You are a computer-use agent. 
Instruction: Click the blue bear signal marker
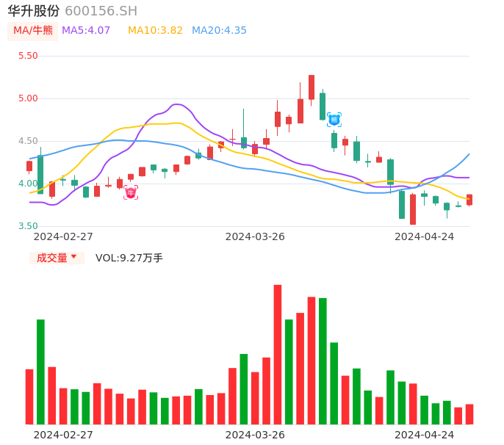[334, 120]
